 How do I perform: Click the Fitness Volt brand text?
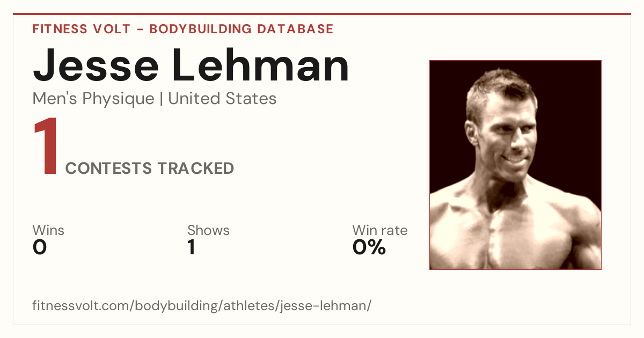(x=82, y=29)
